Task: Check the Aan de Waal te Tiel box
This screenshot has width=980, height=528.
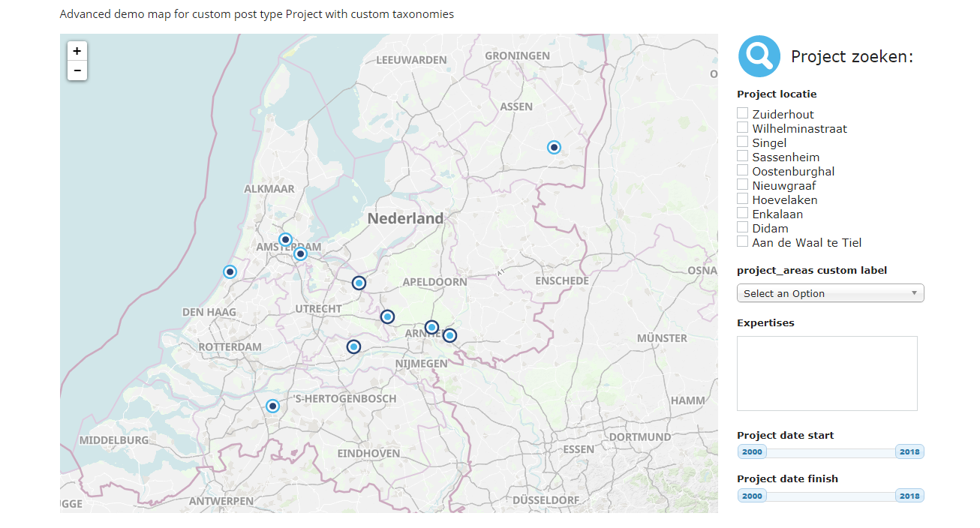Action: coord(743,241)
